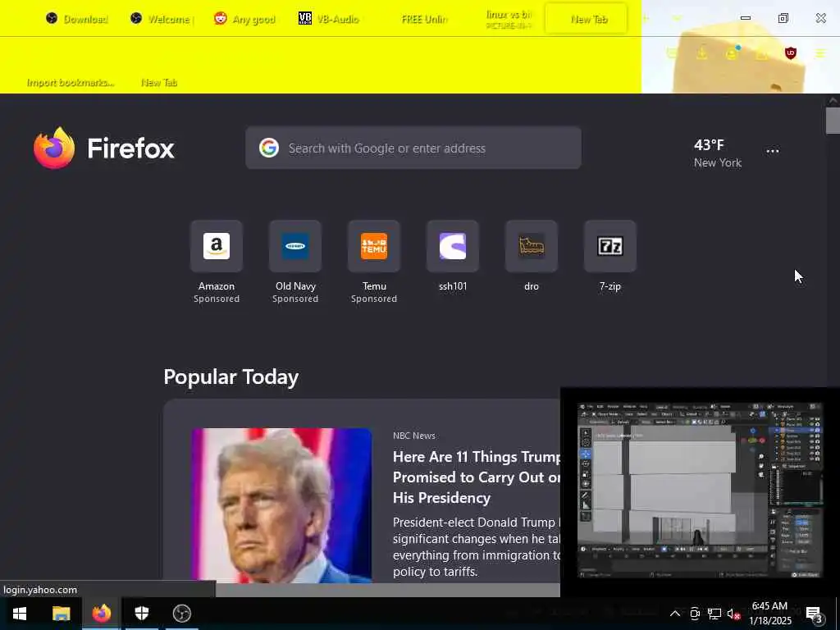Viewport: 840px width, 630px height.
Task: Open the Extensions puzzle toolbar icon
Action: 761,53
